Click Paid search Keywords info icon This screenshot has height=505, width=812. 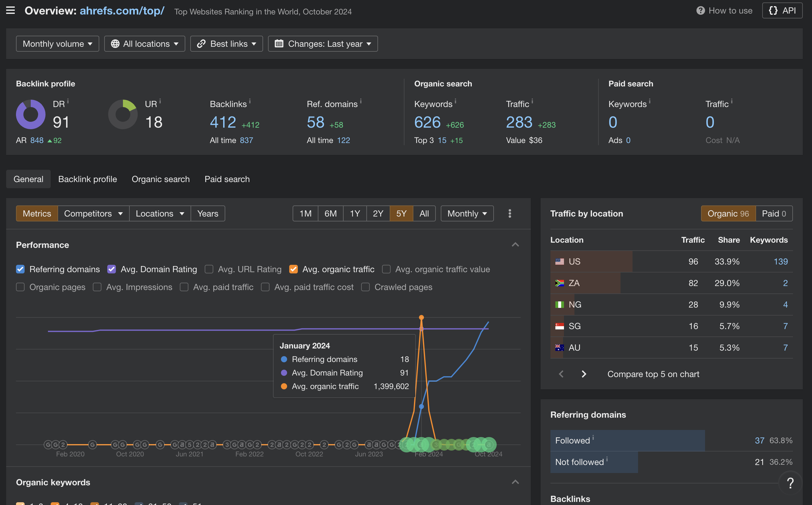pos(650,101)
